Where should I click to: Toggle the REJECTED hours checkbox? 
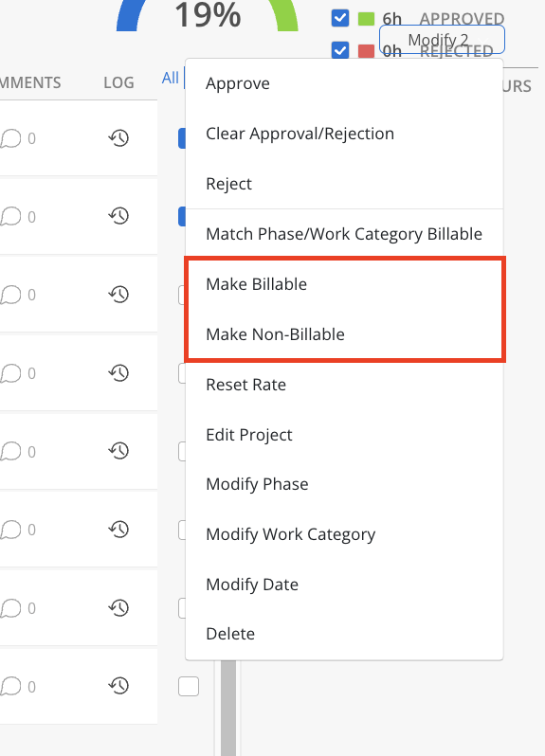[340, 49]
